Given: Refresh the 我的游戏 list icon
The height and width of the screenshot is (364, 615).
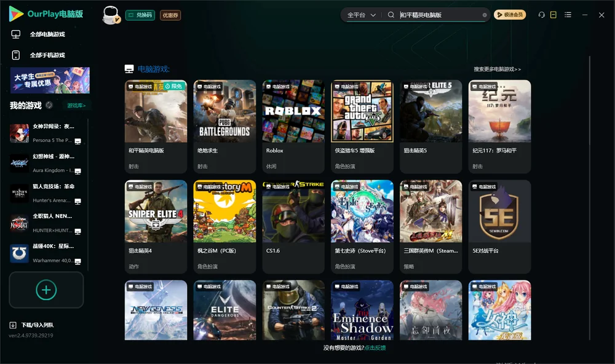Looking at the screenshot, I should [49, 105].
